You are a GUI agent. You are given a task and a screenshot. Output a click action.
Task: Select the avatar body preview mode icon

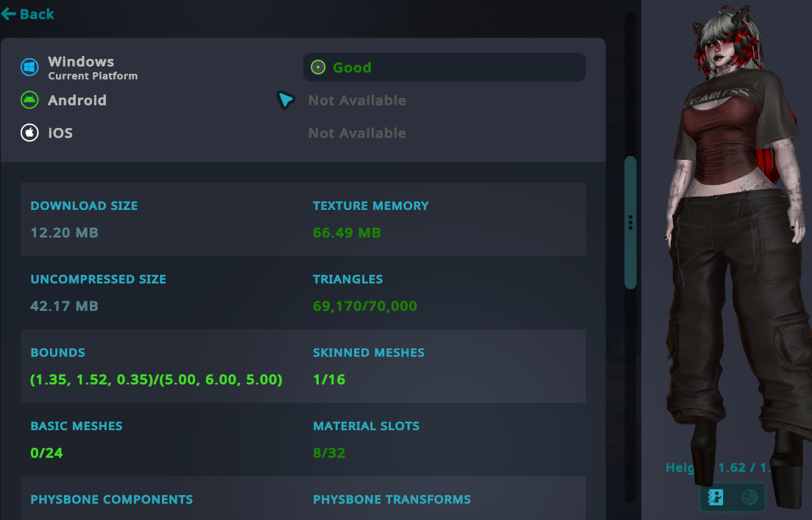[716, 497]
